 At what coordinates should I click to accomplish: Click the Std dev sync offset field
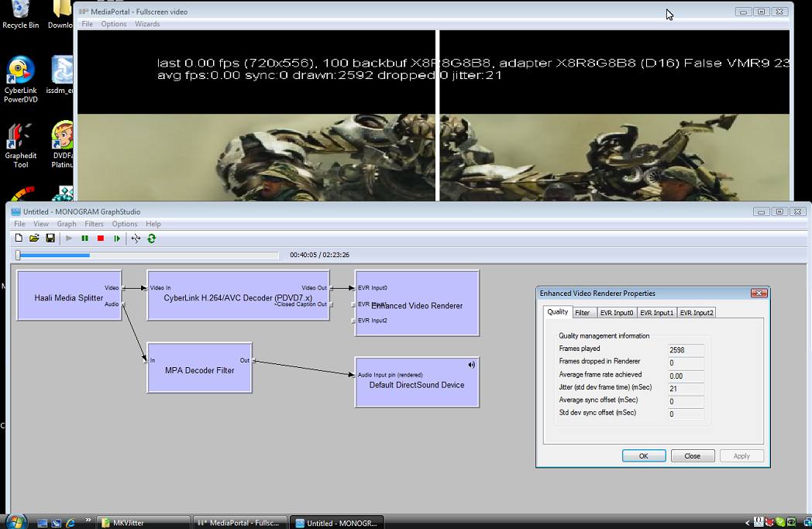click(685, 414)
